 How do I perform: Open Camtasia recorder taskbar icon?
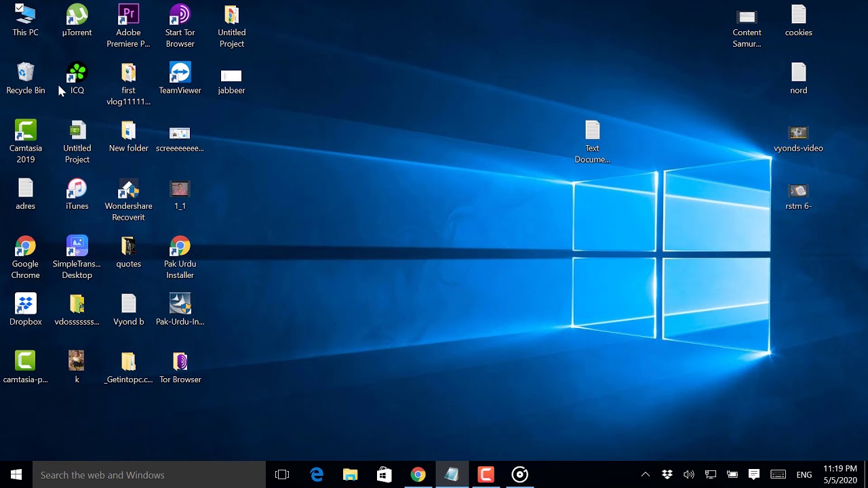click(x=519, y=474)
